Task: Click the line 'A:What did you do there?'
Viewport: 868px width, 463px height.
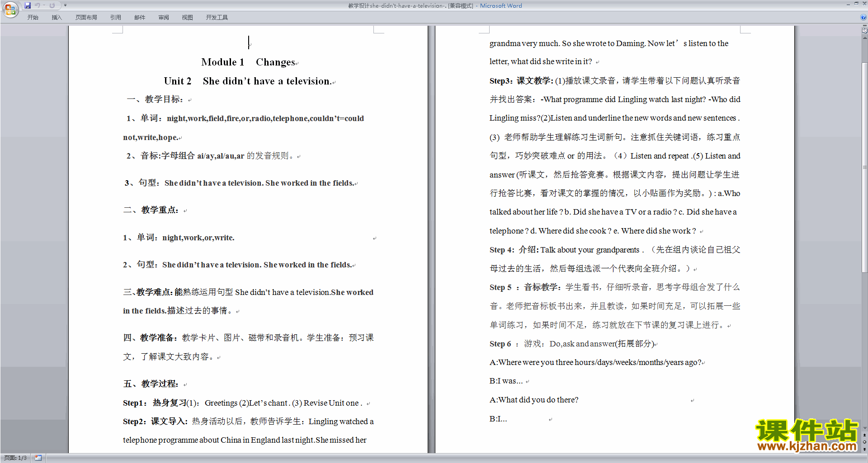Action: point(533,400)
